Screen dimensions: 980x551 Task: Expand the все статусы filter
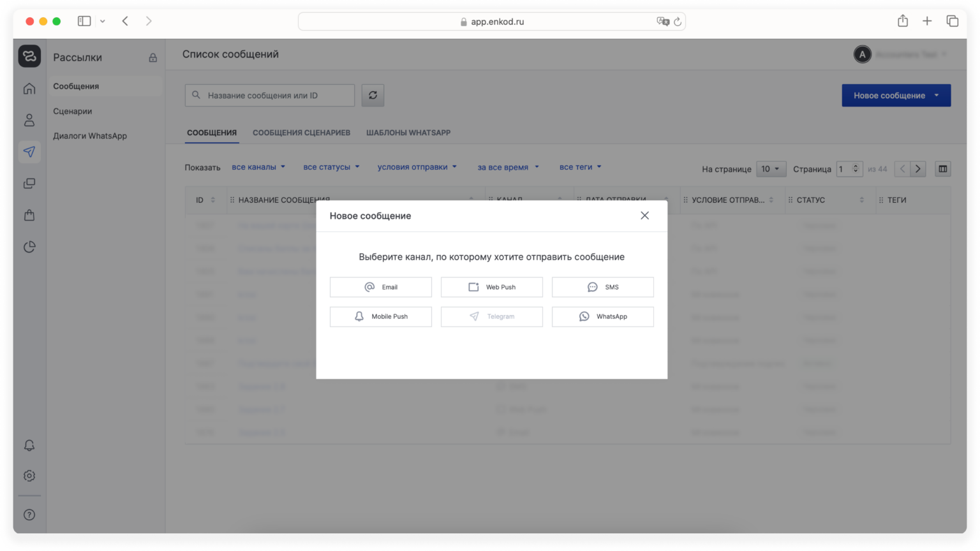331,167
